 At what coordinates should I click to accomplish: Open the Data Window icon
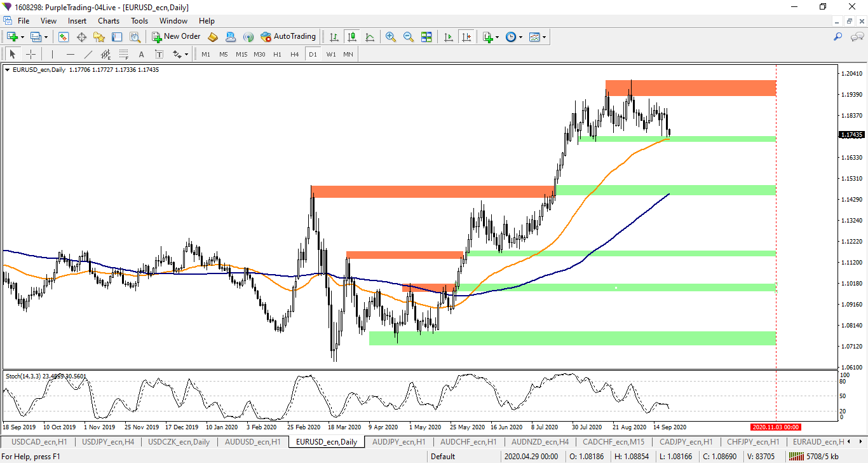(x=81, y=37)
